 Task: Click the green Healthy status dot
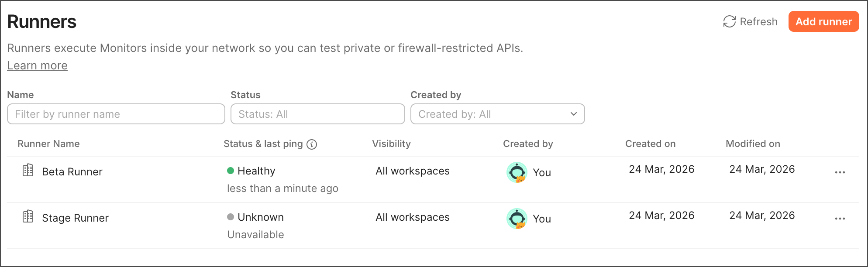click(231, 171)
